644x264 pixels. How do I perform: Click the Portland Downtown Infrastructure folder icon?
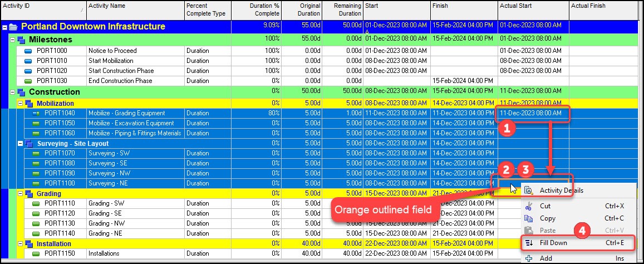coord(13,27)
